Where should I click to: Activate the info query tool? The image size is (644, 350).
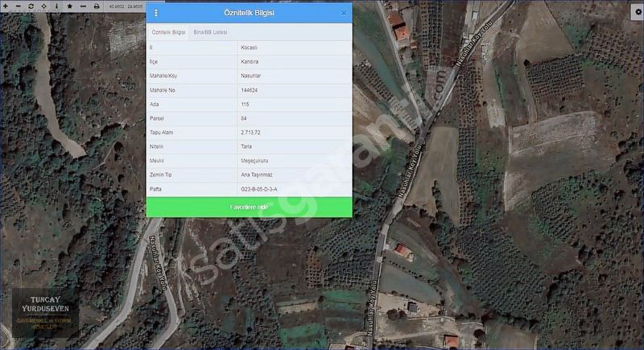[56, 6]
